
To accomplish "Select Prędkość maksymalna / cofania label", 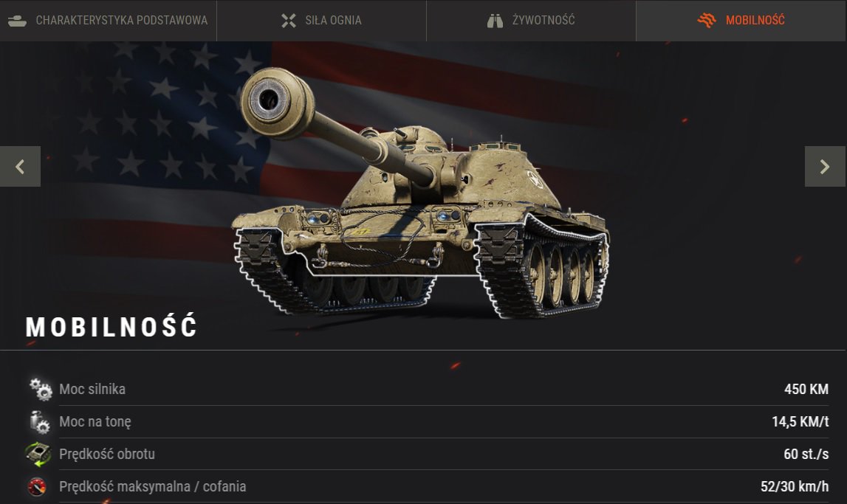I will [152, 487].
